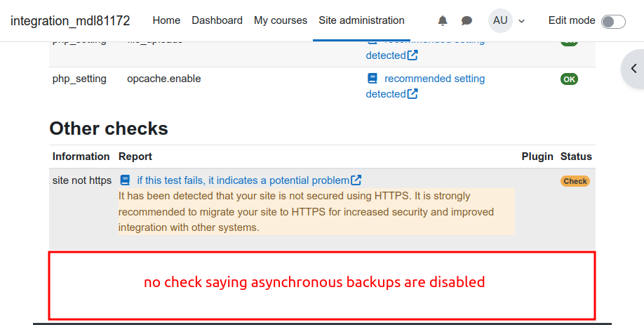Viewport: 644px width, 325px height.
Task: Open the block drawer chevron
Action: tap(633, 69)
